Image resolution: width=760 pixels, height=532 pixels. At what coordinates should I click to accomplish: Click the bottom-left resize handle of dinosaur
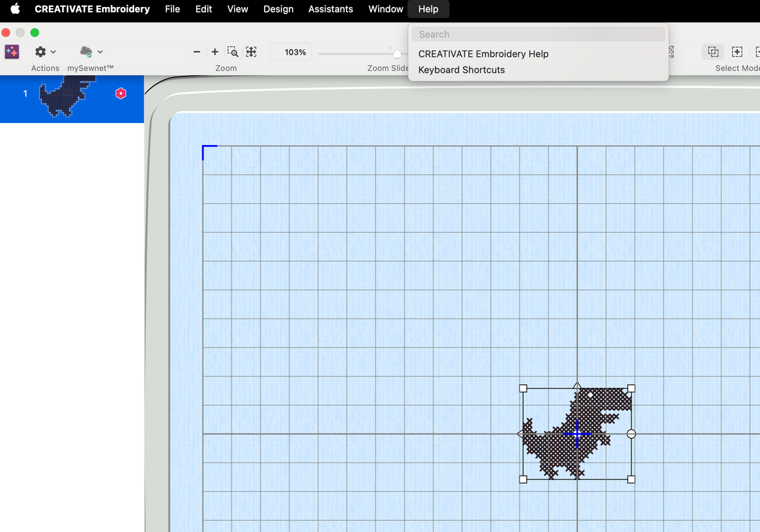point(523,479)
